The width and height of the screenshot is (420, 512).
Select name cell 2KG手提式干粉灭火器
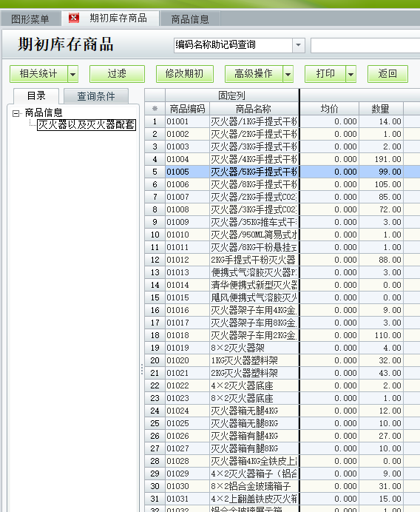(x=254, y=260)
